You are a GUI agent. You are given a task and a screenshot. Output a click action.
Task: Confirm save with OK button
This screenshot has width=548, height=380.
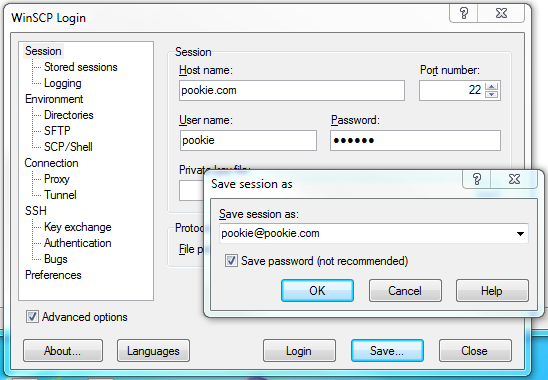(x=317, y=291)
